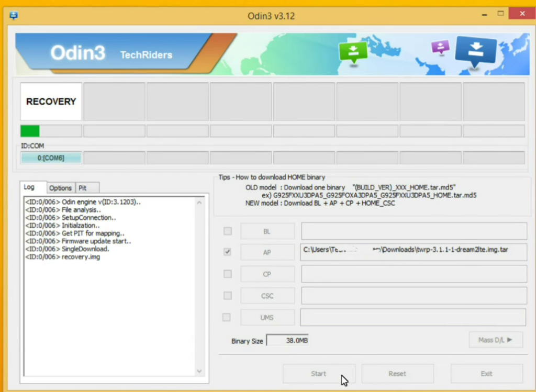Click the 'OLD model : Download one binary' tip line

coord(350,187)
